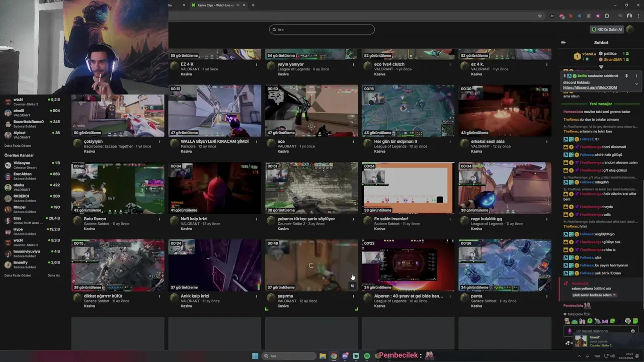The height and width of the screenshot is (362, 644).
Task: Open Spotify from the taskbar
Action: (367, 356)
